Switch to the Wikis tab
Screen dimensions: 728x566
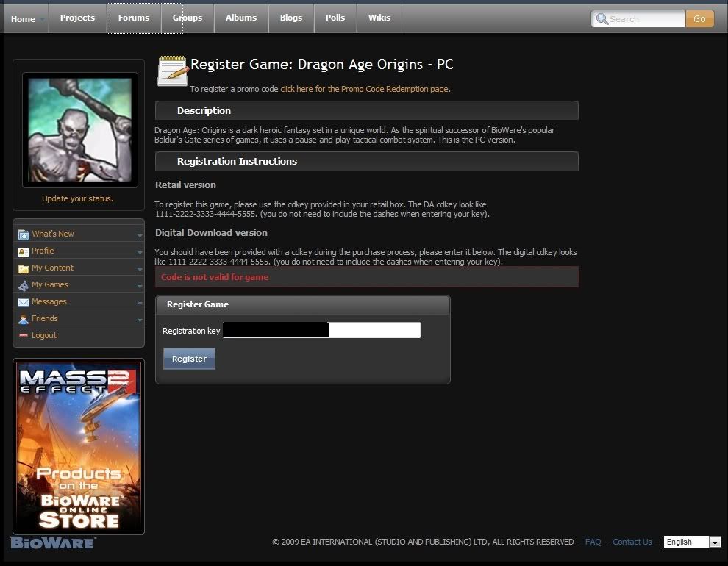(379, 18)
